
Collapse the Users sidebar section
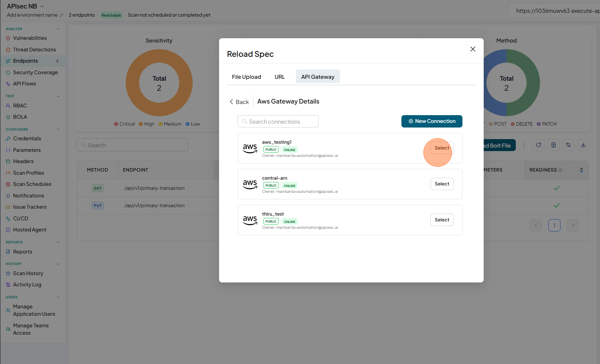click(58, 297)
